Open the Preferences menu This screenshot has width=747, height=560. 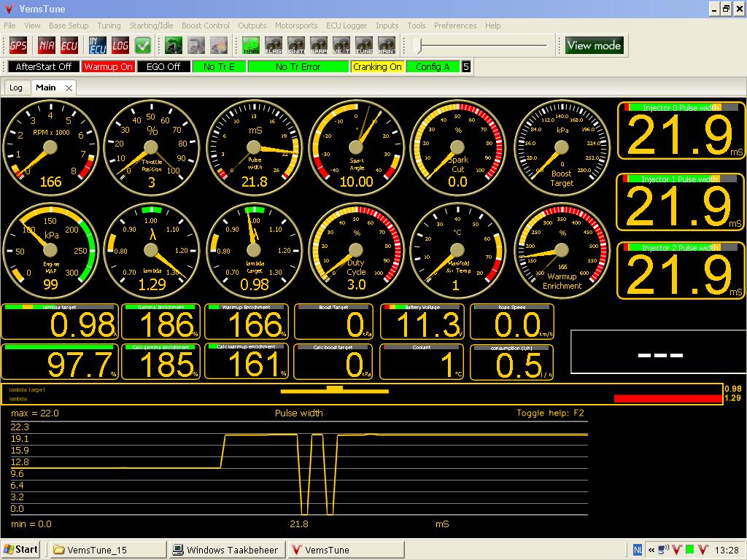click(455, 26)
